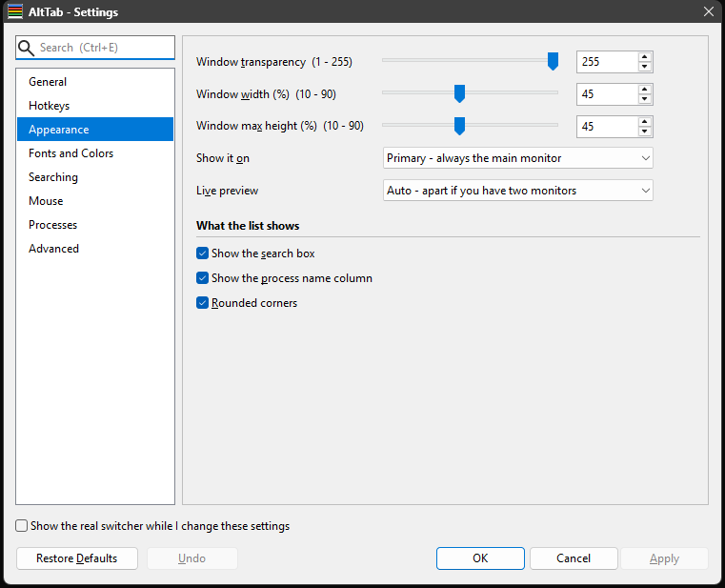Open the Hotkeys settings page

click(x=95, y=106)
